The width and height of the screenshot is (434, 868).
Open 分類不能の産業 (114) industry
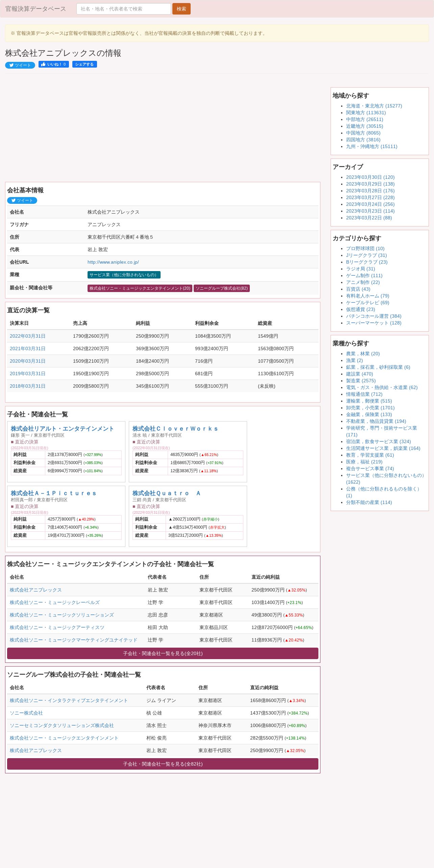(369, 502)
